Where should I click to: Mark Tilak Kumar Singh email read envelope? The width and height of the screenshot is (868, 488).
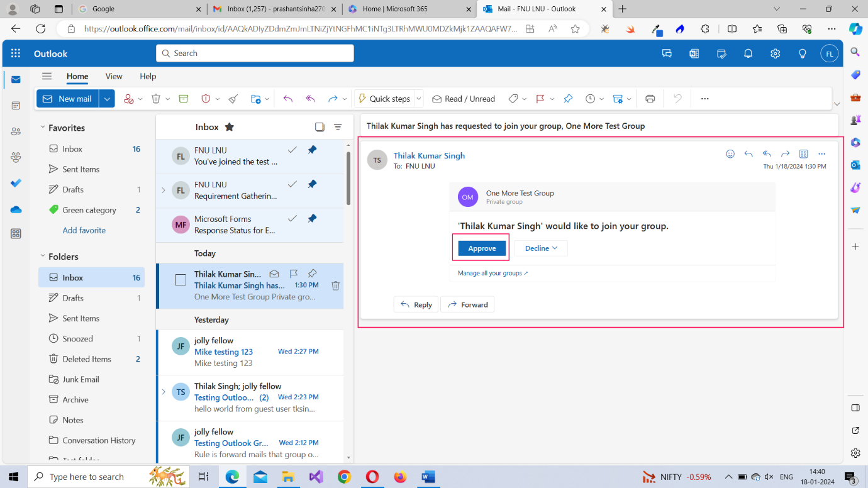(274, 274)
